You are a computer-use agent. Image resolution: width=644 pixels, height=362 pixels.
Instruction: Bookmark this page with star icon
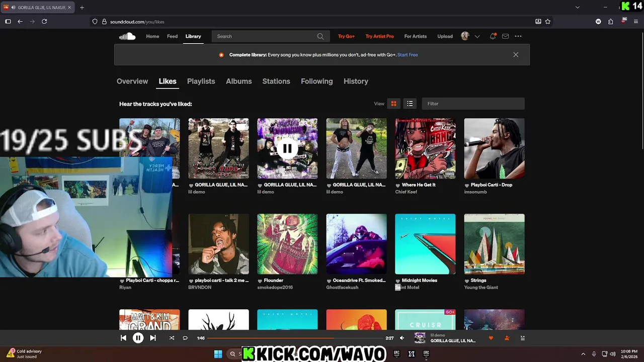click(x=548, y=22)
